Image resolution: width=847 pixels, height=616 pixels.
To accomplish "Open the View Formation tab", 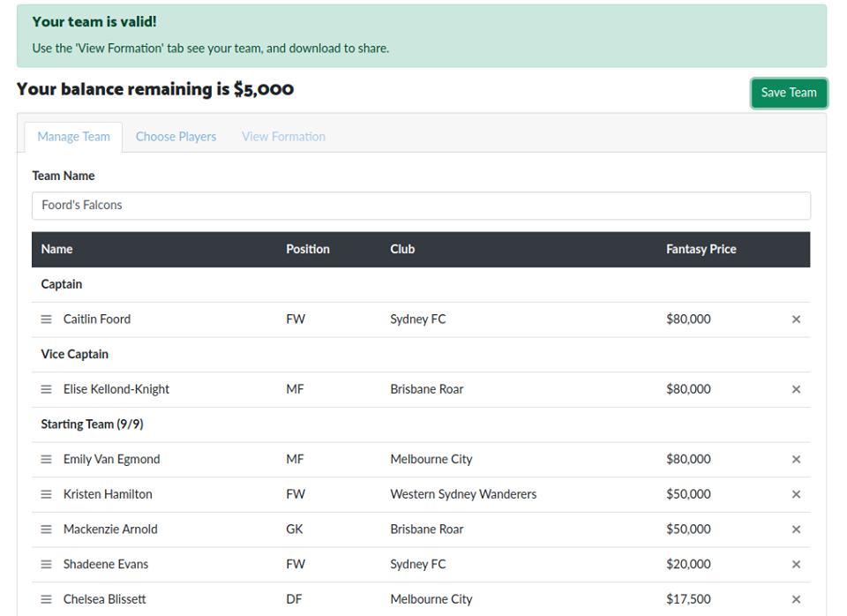I will coord(283,137).
